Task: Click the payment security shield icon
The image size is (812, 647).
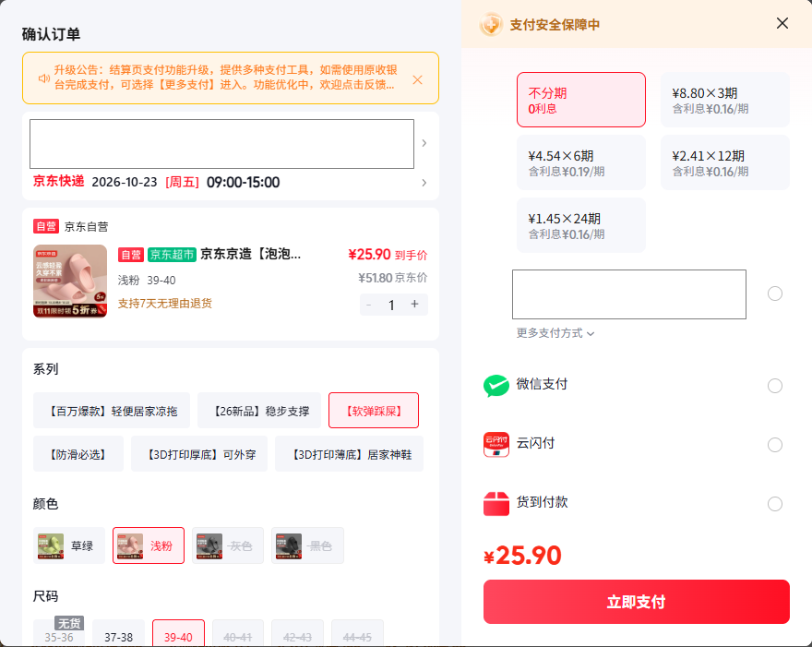Action: pos(491,24)
